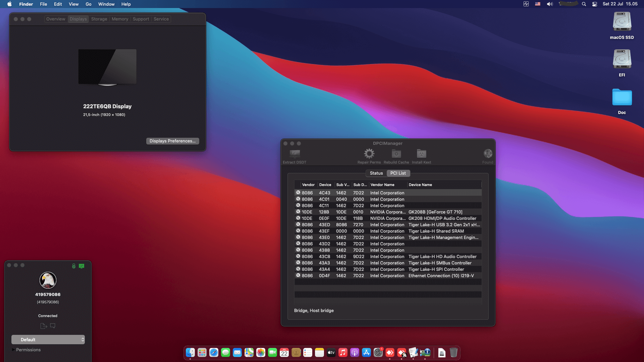Click the green lock icon in AnyDesk panel
Viewport: 644px width, 362px height.
(74, 266)
